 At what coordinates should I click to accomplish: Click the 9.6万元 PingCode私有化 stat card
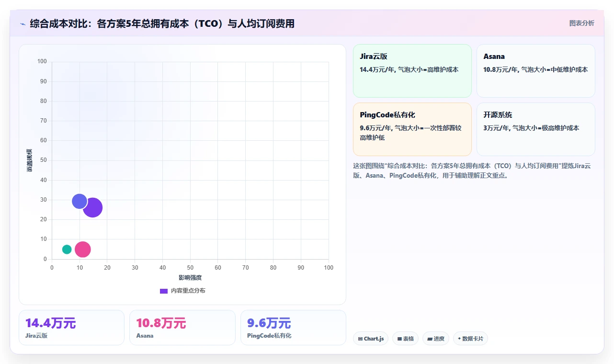(293, 328)
